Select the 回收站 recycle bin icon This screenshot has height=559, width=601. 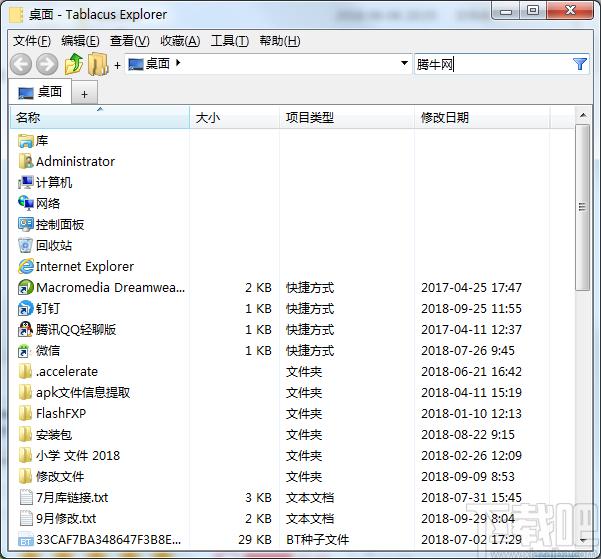tap(25, 245)
